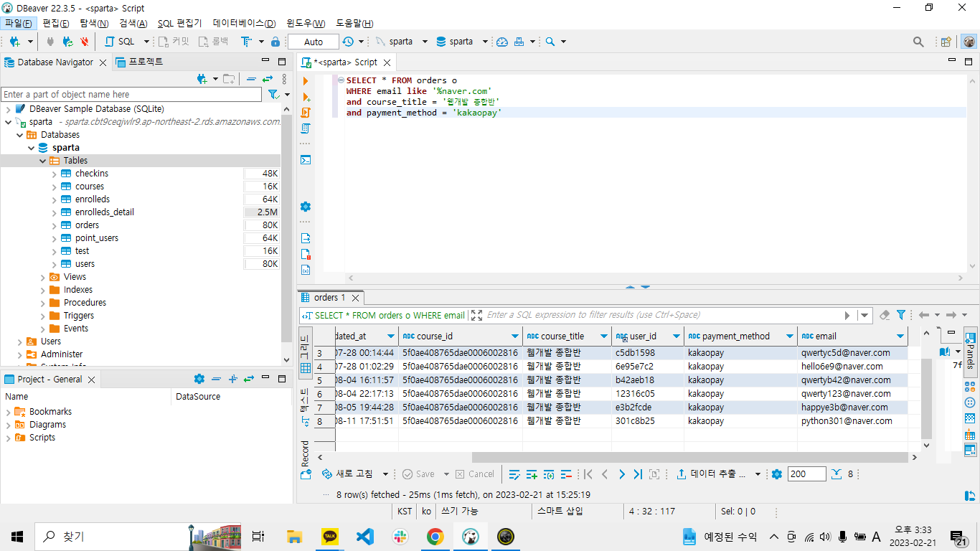Image resolution: width=980 pixels, height=551 pixels.
Task: Click the editor settings gear icon
Action: click(x=306, y=207)
